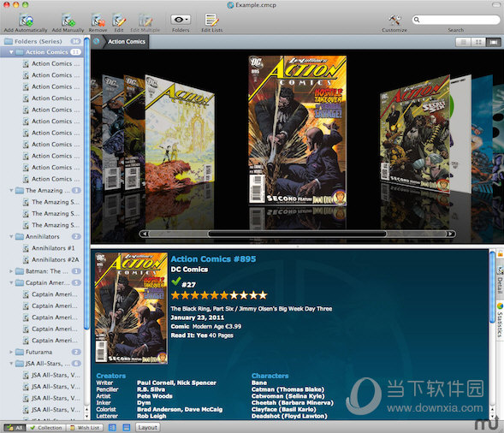Click the window toolbar toggle pill button
The width and height of the screenshot is (504, 433).
click(495, 4)
